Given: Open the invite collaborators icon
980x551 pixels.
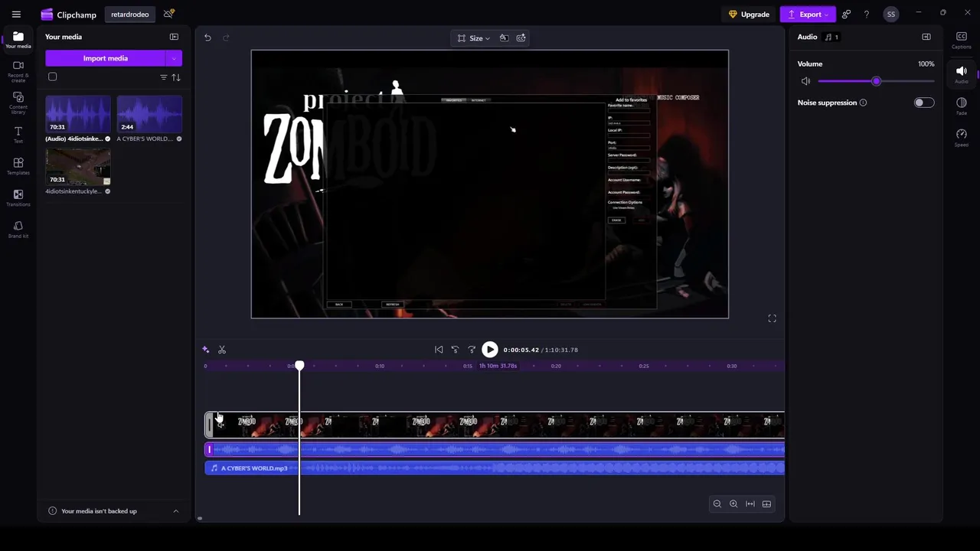Looking at the screenshot, I should click(x=846, y=14).
